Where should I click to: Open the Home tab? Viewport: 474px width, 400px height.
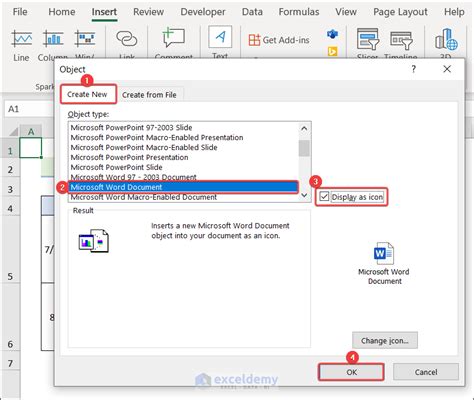tap(62, 12)
